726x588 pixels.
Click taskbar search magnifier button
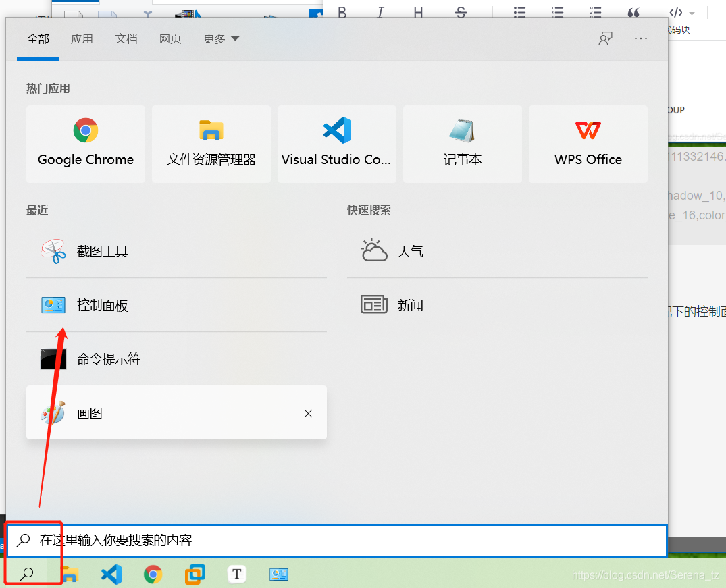pos(27,574)
